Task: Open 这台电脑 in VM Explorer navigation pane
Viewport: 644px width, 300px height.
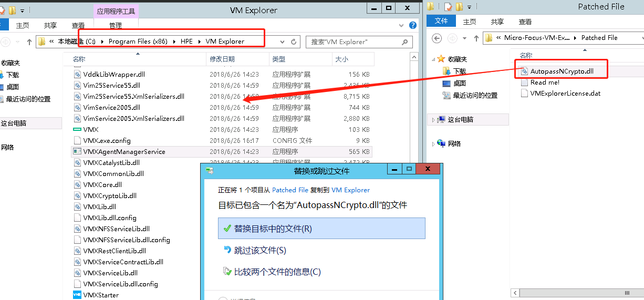Action: (x=14, y=123)
